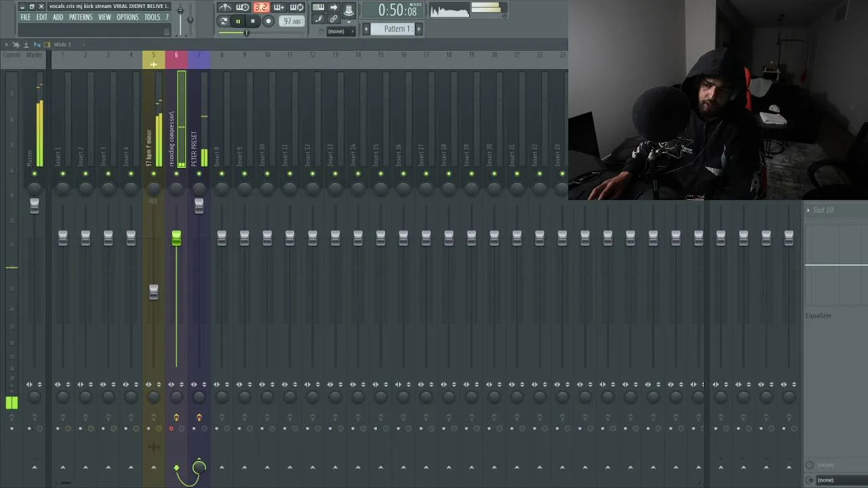Click the stop button in transport
The image size is (868, 488).
pyautogui.click(x=253, y=21)
